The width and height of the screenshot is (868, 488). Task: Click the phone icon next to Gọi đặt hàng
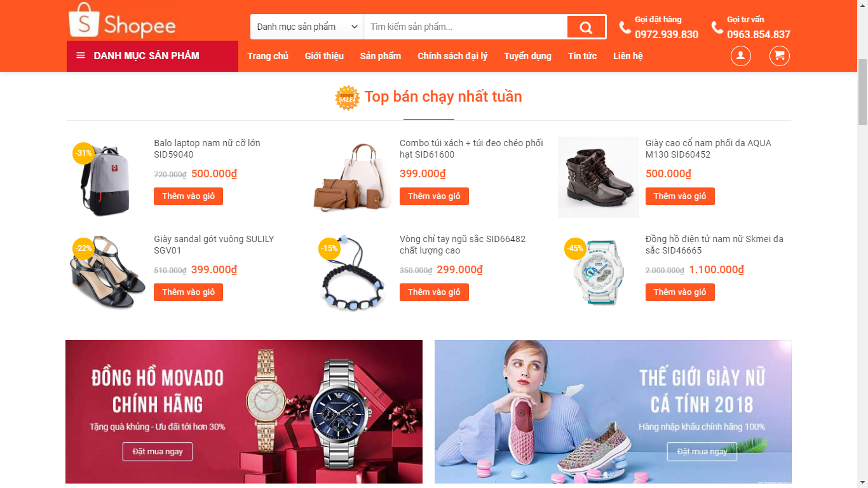pyautogui.click(x=625, y=27)
